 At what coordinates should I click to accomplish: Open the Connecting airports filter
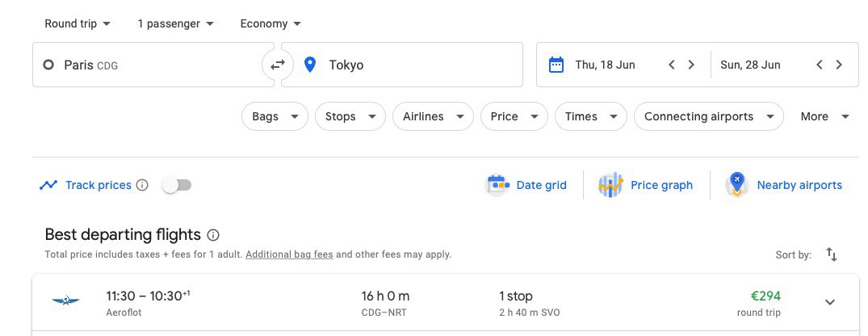pos(708,116)
